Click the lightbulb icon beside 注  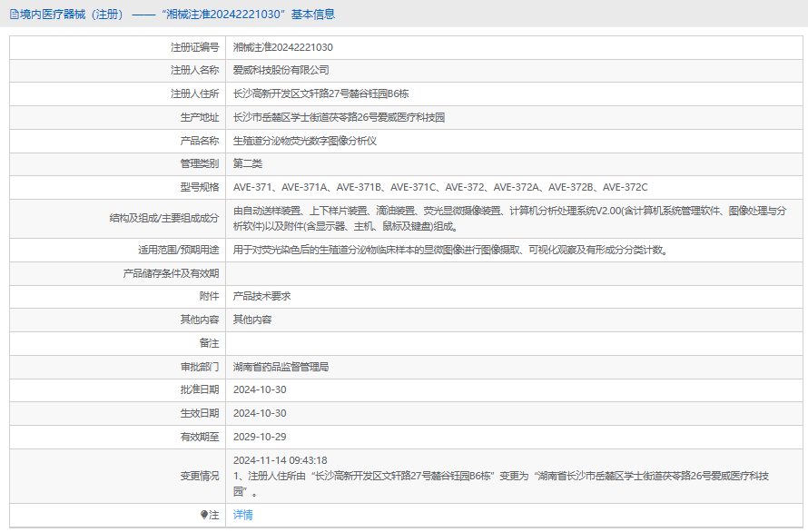point(203,515)
